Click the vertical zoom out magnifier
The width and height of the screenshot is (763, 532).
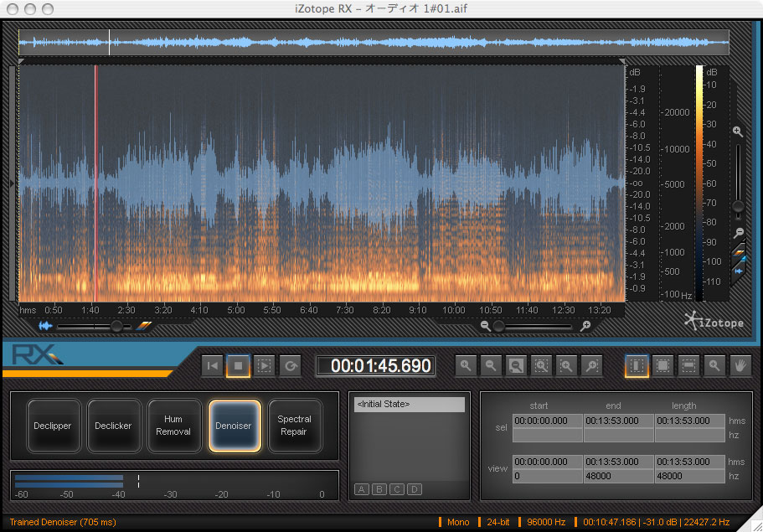[x=739, y=233]
